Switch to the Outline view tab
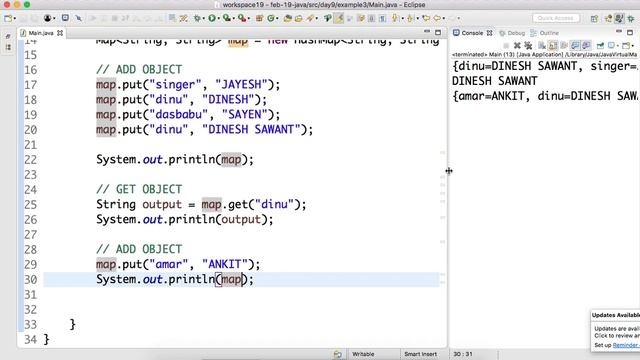The height and width of the screenshot is (360, 640). 544,33
